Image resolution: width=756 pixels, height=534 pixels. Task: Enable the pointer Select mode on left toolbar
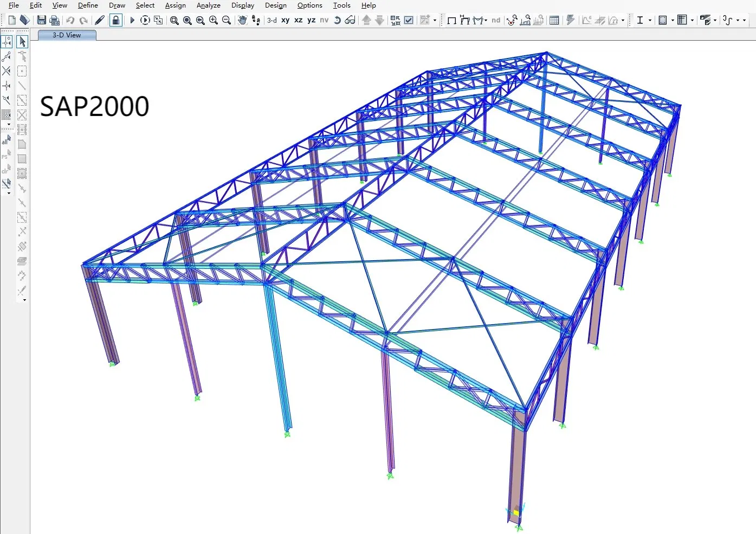pyautogui.click(x=22, y=41)
